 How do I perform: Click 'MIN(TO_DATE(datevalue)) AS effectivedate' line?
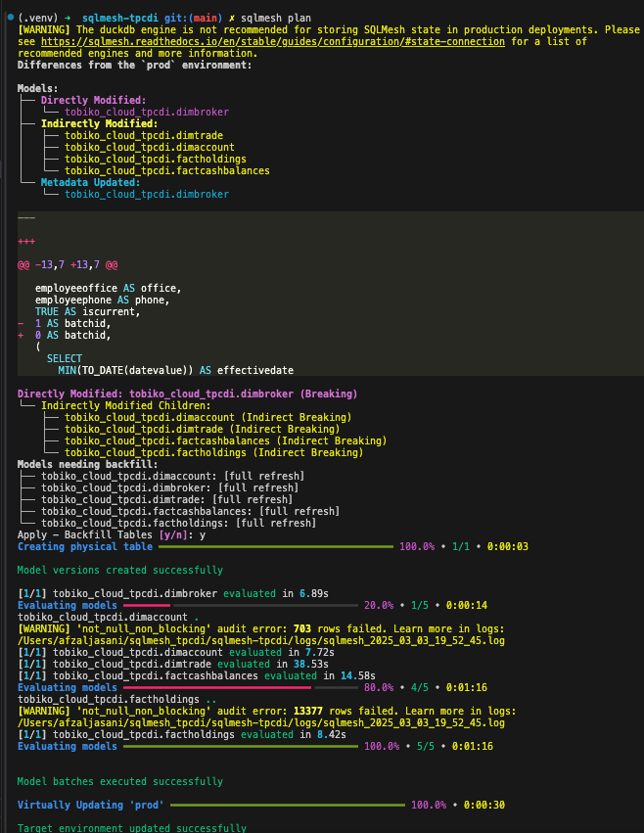point(176,370)
